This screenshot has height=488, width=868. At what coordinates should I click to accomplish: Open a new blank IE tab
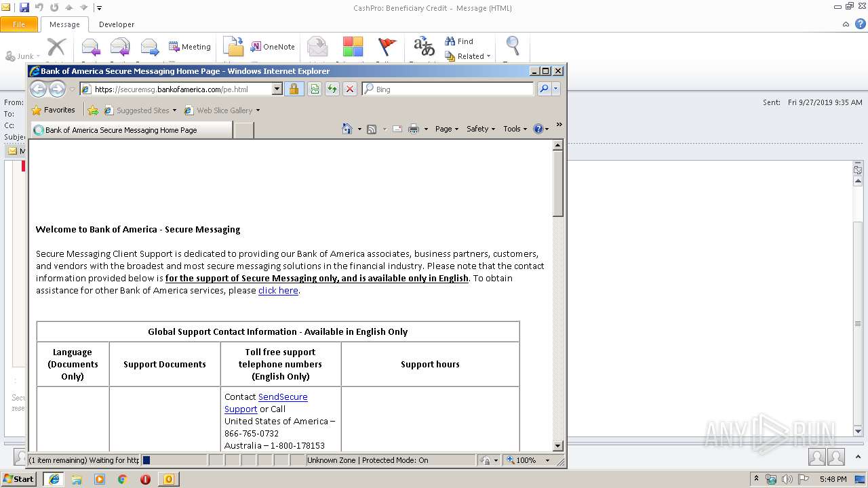point(243,129)
